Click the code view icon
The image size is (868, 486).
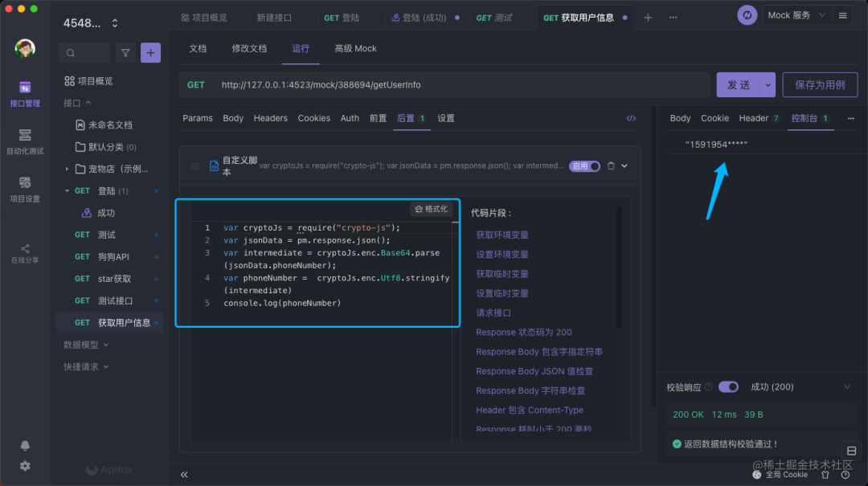[x=631, y=118]
